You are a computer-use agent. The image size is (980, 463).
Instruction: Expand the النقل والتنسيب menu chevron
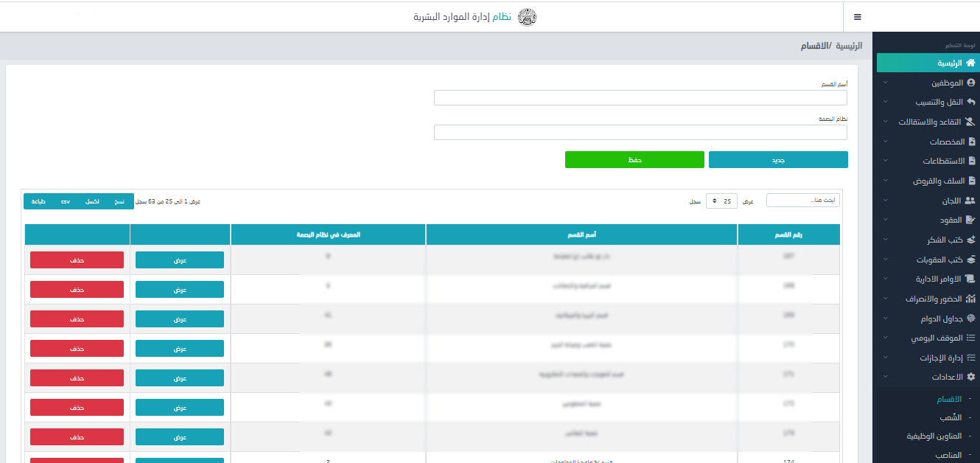click(x=885, y=102)
